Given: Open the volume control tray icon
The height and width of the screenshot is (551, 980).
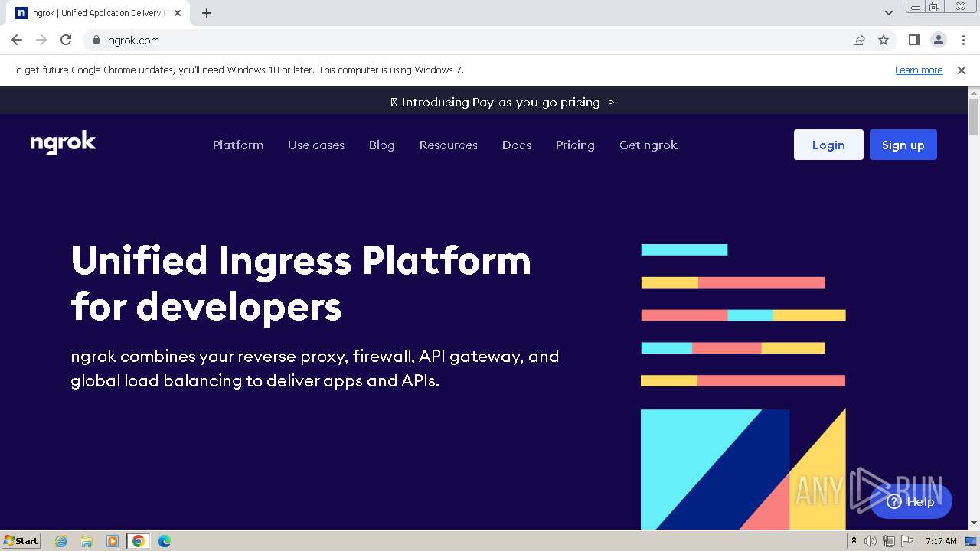Looking at the screenshot, I should 871,541.
